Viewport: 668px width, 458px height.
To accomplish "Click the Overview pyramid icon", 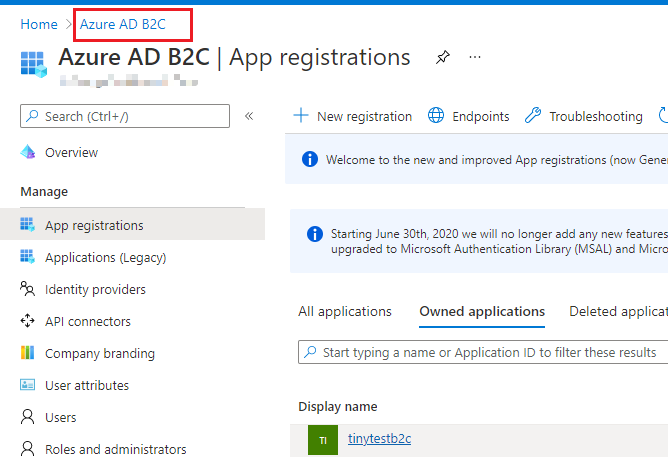I will (28, 152).
